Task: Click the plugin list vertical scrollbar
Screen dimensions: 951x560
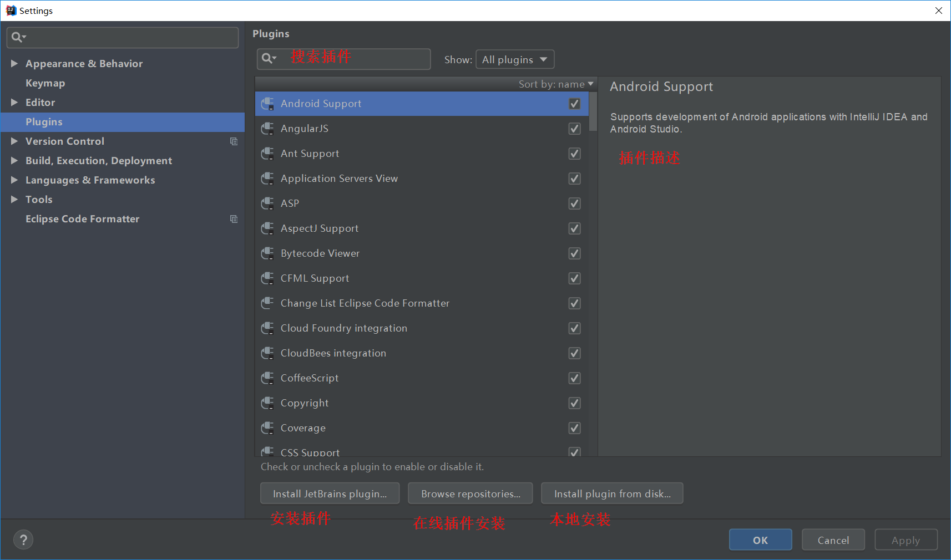Action: pyautogui.click(x=593, y=111)
